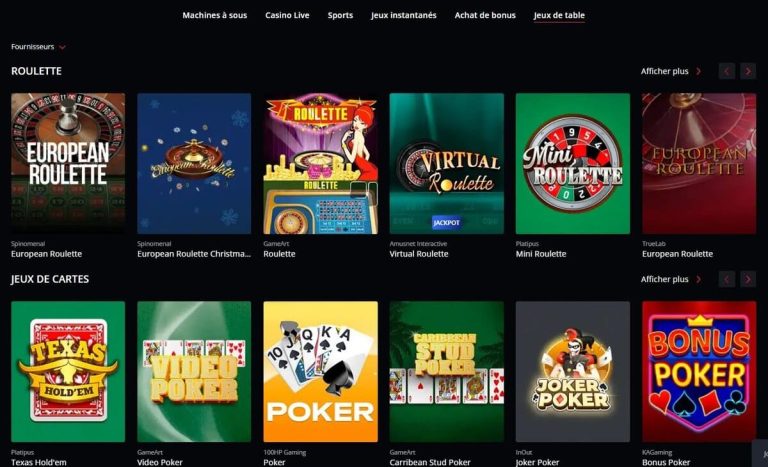Open the Texas Hold'em game tile
The width and height of the screenshot is (768, 467).
click(x=68, y=371)
